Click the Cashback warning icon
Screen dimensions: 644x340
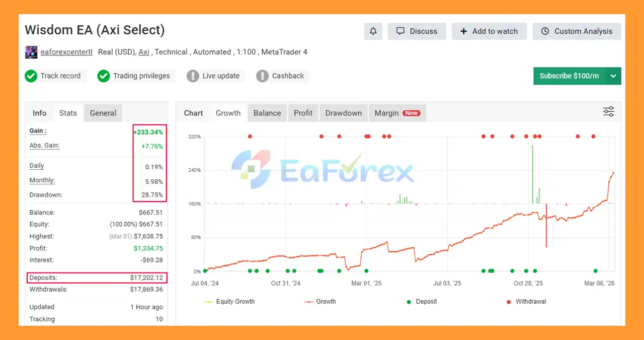[x=262, y=76]
